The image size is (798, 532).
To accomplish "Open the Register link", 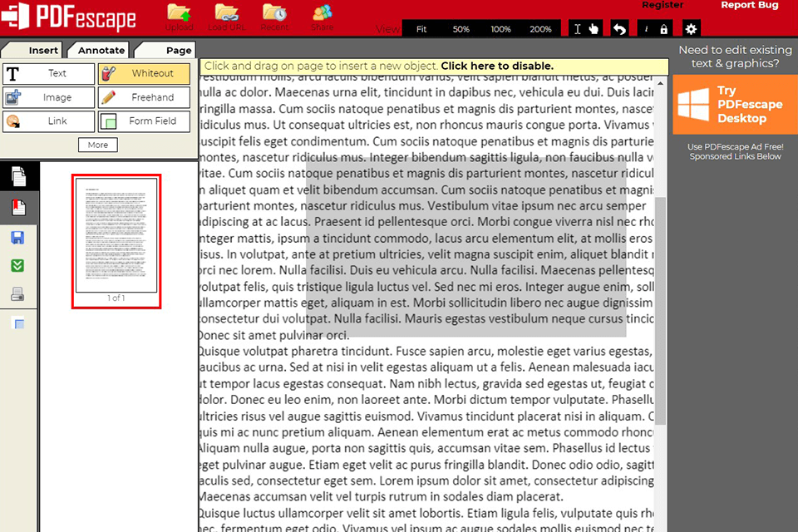I will [x=663, y=5].
